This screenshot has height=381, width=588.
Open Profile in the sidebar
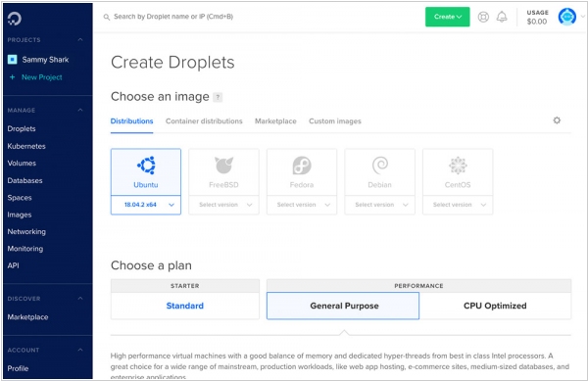18,368
